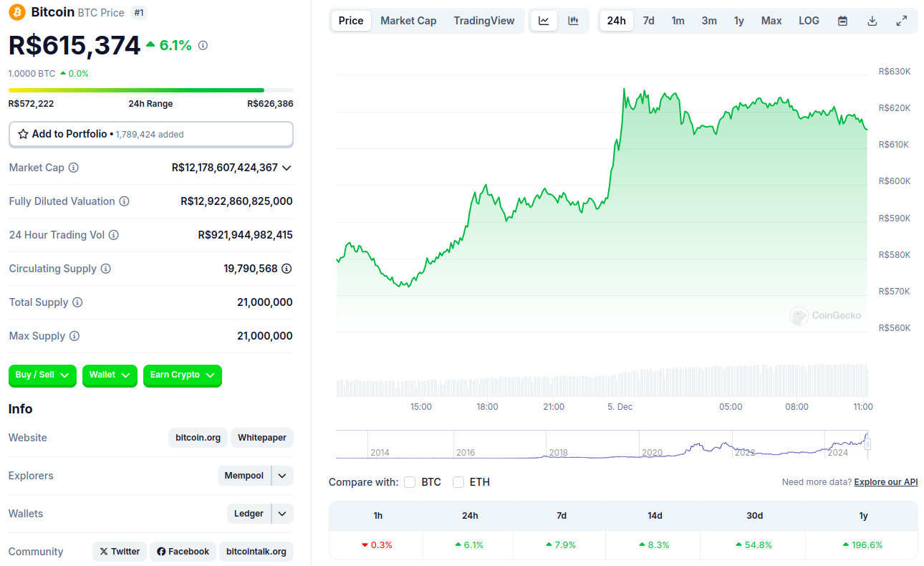Viewport: 924px width, 566px height.
Task: Open the Twitter community link
Action: pos(120,552)
